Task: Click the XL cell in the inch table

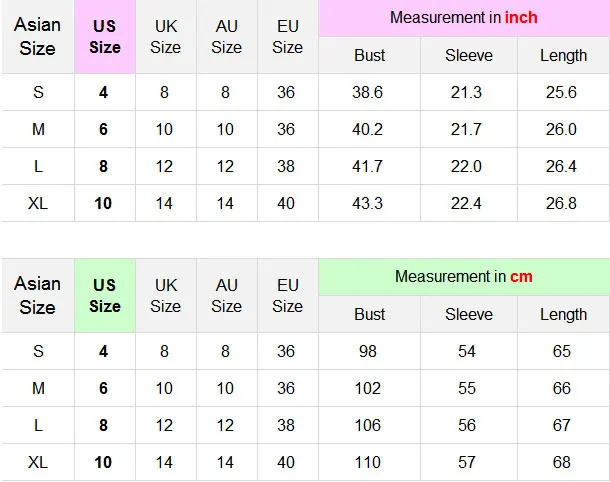Action: pos(38,203)
